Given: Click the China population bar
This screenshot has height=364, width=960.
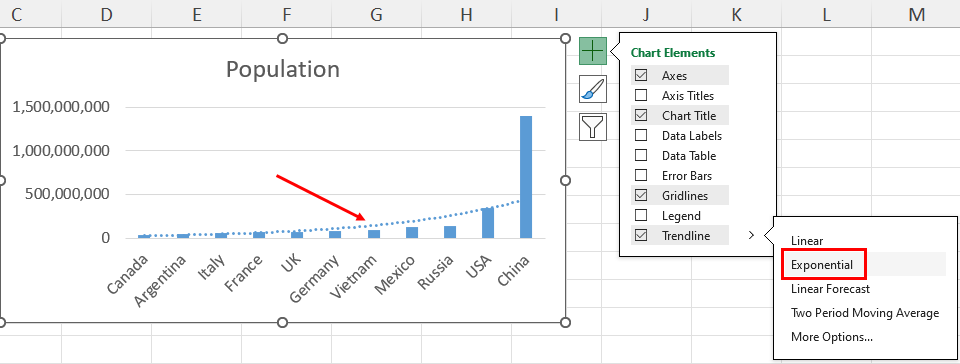Looking at the screenshot, I should (x=526, y=177).
